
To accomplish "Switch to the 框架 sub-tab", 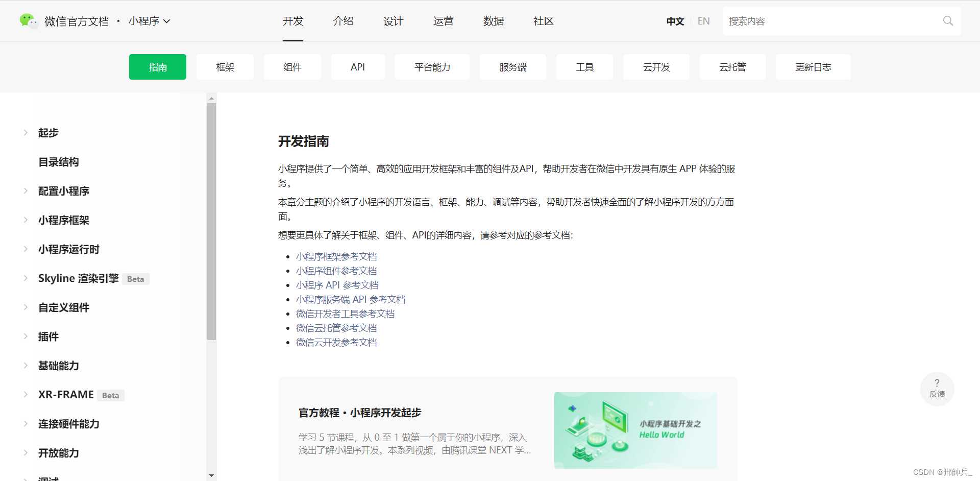I will pos(225,67).
